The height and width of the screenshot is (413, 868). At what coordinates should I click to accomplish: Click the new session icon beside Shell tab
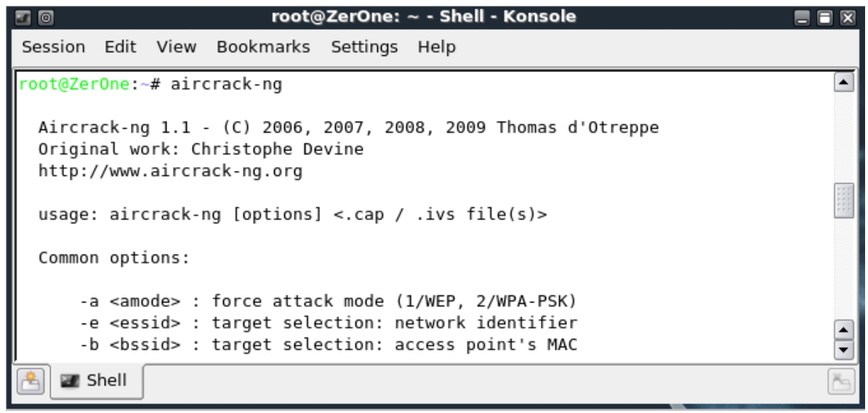tap(31, 382)
